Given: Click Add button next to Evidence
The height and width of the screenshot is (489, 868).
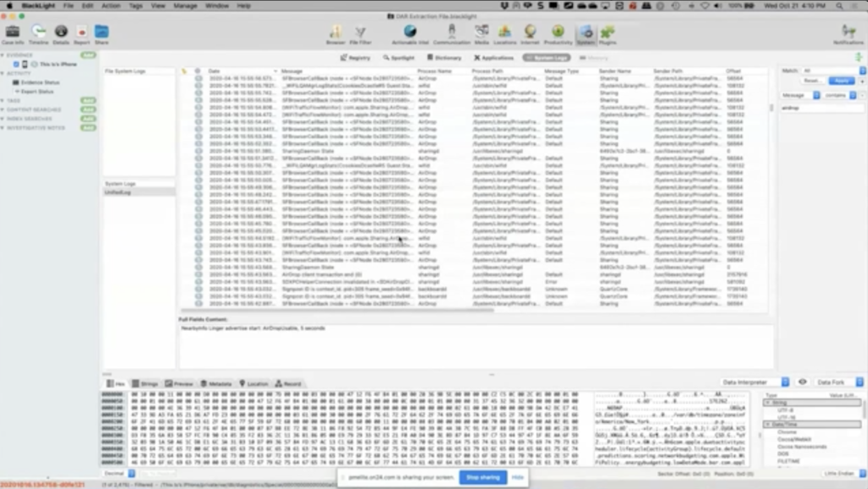Looking at the screenshot, I should coord(88,55).
